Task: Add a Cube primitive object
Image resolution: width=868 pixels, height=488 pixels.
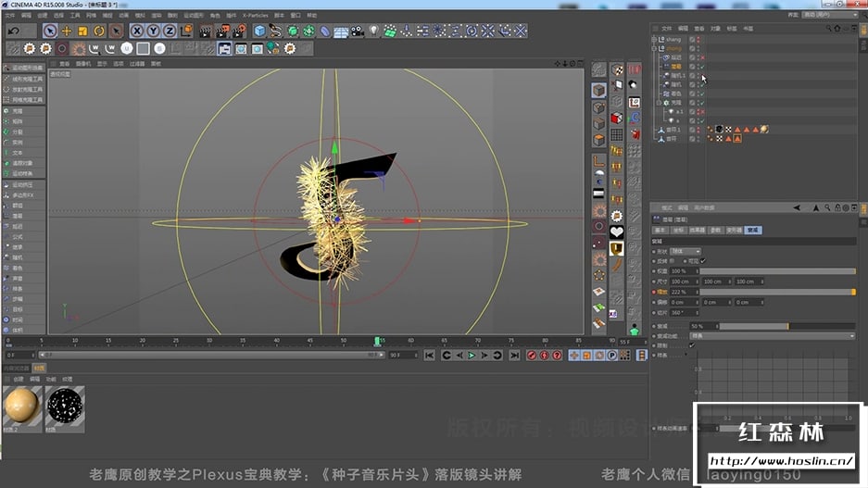Action: pos(259,31)
